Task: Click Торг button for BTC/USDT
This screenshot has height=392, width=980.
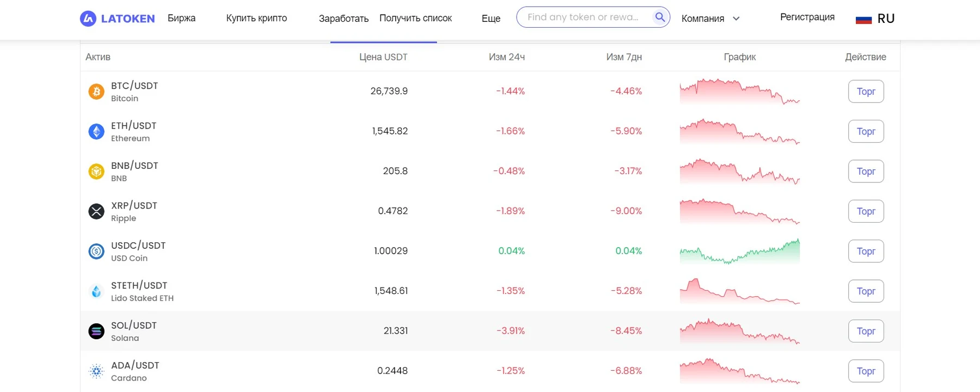Action: coord(866,91)
